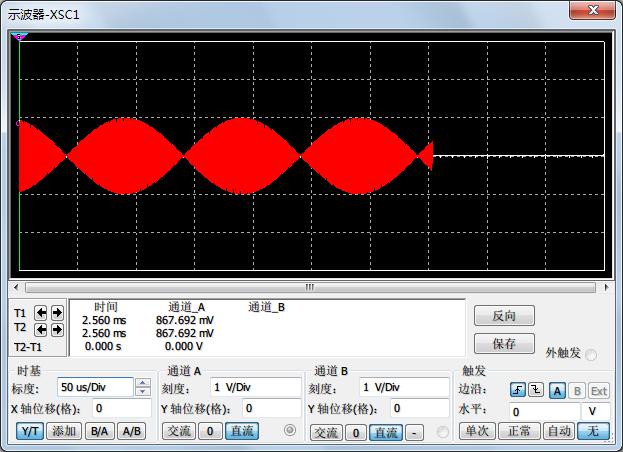This screenshot has width=623, height=452.
Task: Switch display mode to B/A
Action: (98, 431)
